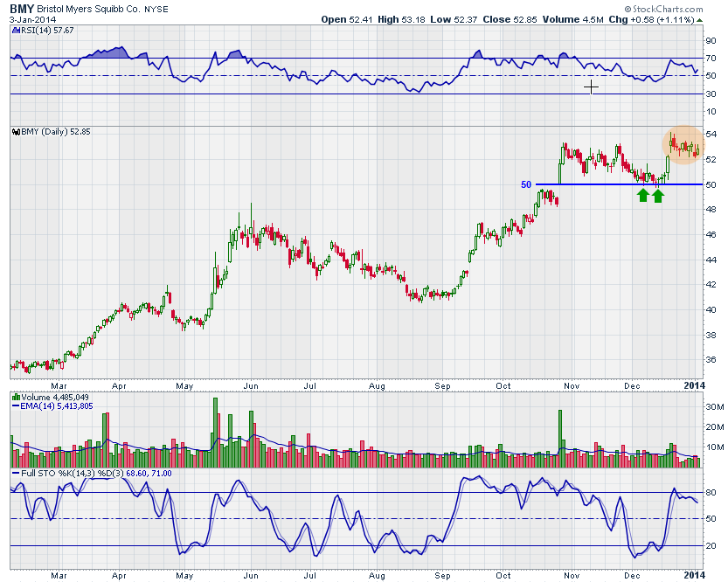
Task: Select the RSI(14) 57.67 legend label
Action: (x=47, y=31)
